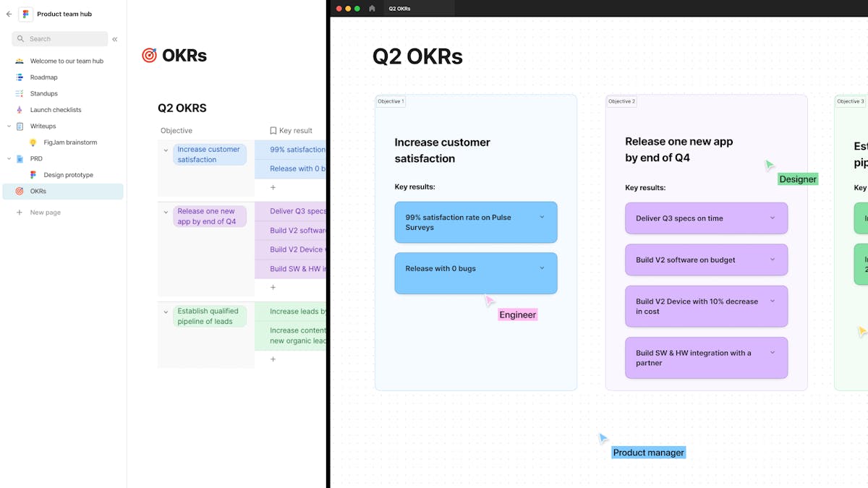This screenshot has width=868, height=488.
Task: Collapse the Increase customer satisfaction objective row
Action: click(x=166, y=150)
